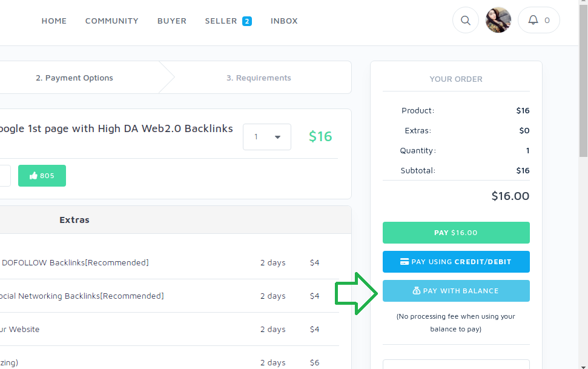This screenshot has height=369, width=588.
Task: Open the Seller menu
Action: [x=221, y=21]
